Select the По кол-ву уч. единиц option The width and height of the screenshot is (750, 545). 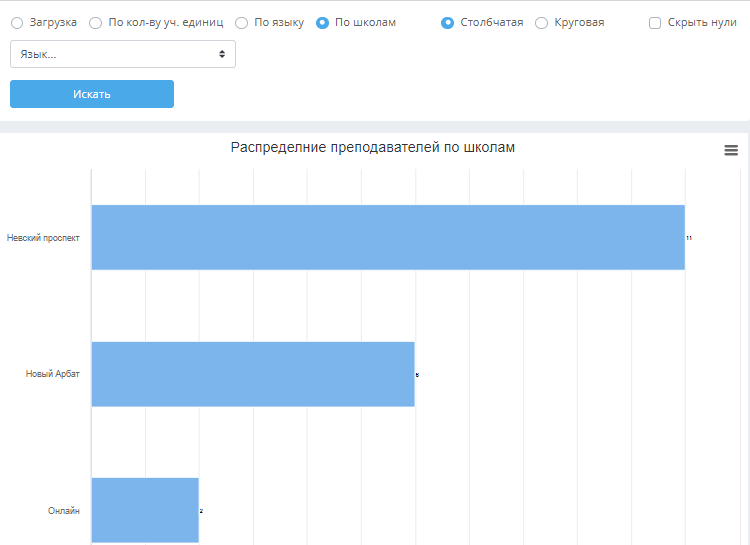[96, 23]
